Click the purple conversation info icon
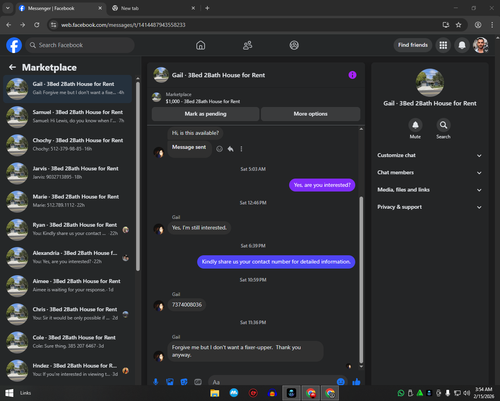Screen dimensions: 500x401 pyautogui.click(x=352, y=75)
